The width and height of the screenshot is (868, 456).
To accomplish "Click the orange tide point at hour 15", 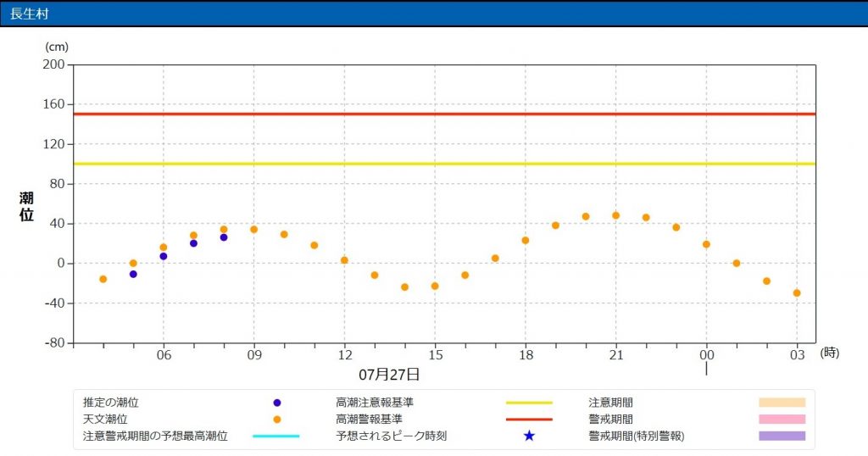I will (x=435, y=286).
